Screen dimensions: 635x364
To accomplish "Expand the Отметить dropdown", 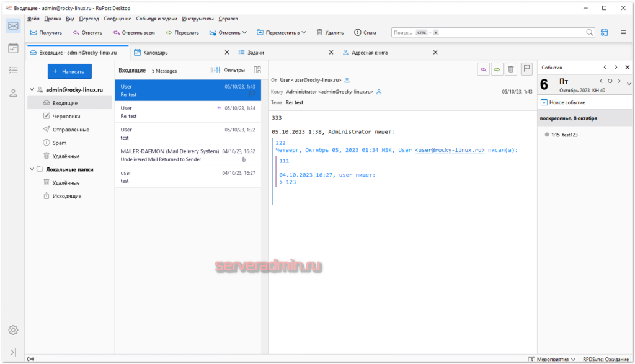I will [x=228, y=32].
